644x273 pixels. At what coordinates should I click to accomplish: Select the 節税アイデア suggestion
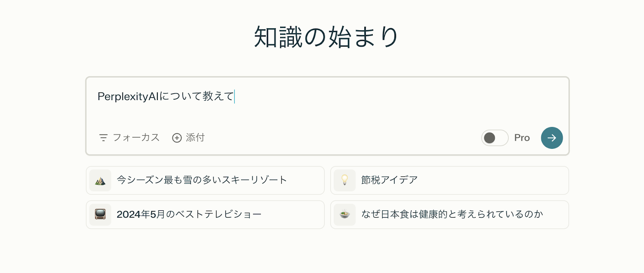pos(450,181)
